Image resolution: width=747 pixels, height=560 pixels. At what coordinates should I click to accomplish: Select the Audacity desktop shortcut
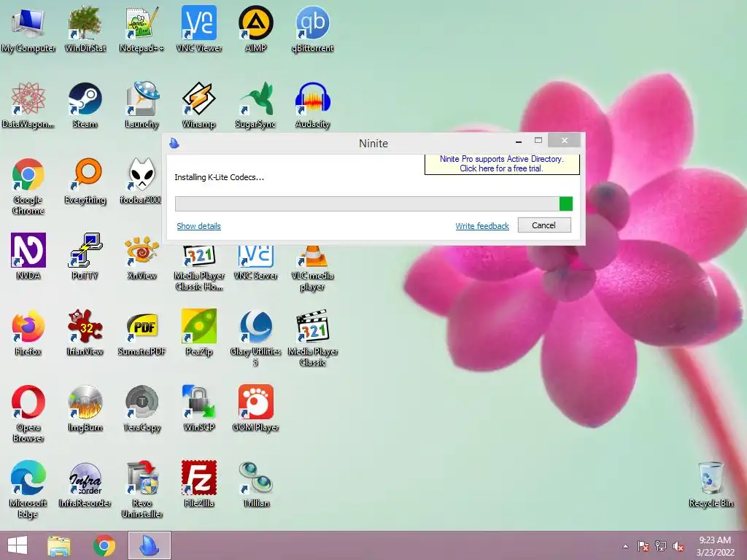[x=312, y=106]
